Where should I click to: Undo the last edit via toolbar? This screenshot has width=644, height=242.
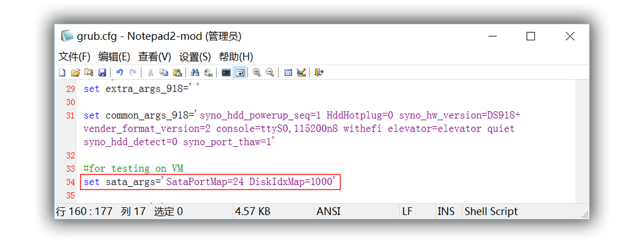tap(119, 73)
